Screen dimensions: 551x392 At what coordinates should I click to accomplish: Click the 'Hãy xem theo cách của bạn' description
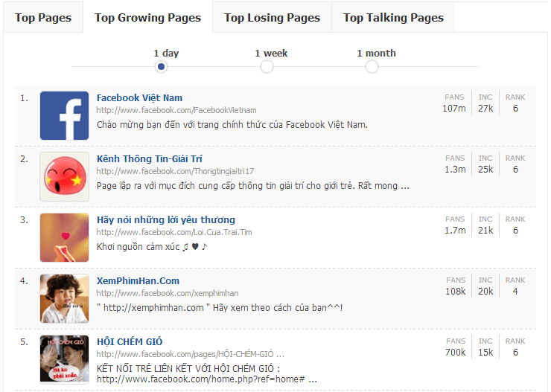(x=220, y=308)
